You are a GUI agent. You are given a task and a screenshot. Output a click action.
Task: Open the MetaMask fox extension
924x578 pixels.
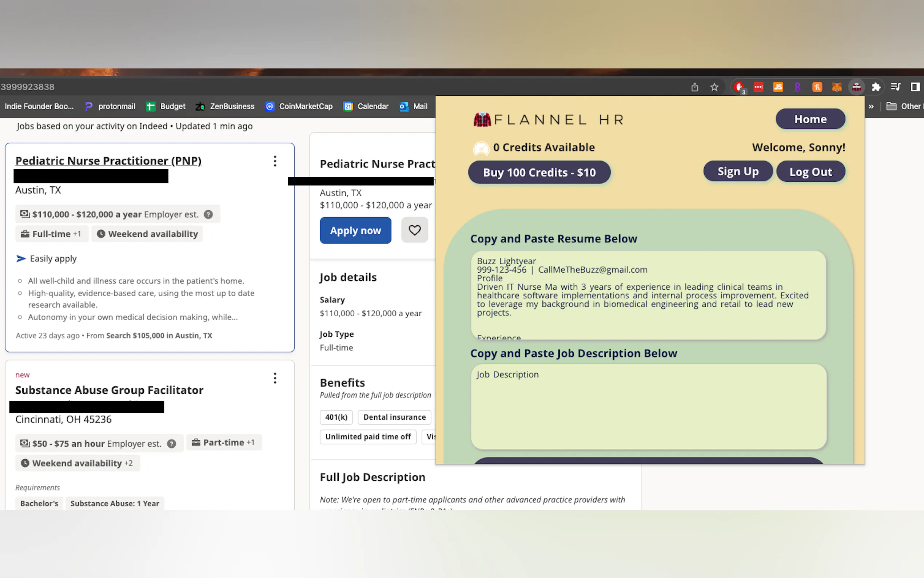click(837, 87)
